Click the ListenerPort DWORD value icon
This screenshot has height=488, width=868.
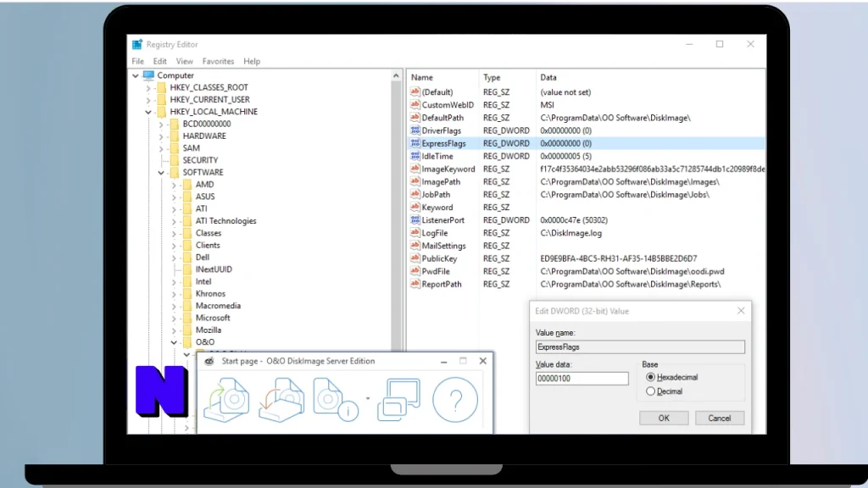click(x=415, y=220)
